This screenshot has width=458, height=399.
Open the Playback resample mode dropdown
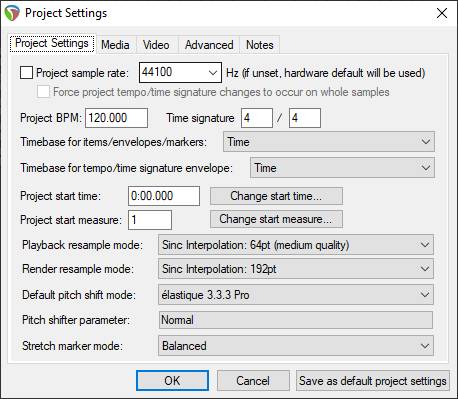pyautogui.click(x=296, y=245)
